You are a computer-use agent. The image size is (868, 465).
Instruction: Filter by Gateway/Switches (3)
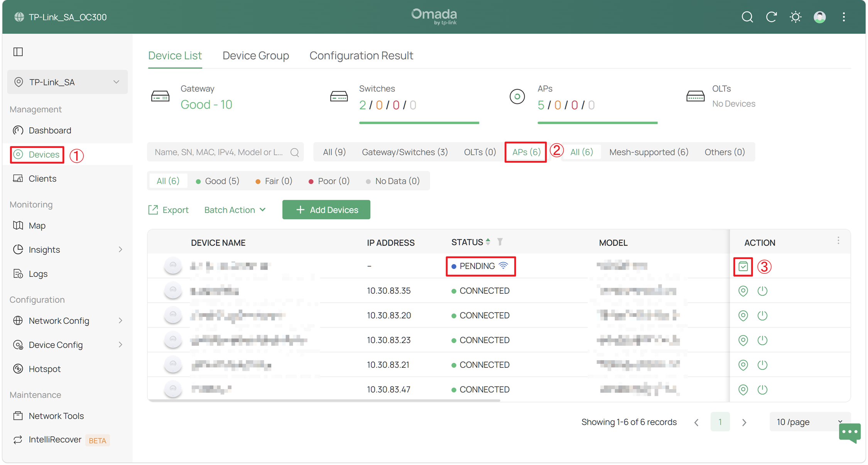[x=405, y=152]
